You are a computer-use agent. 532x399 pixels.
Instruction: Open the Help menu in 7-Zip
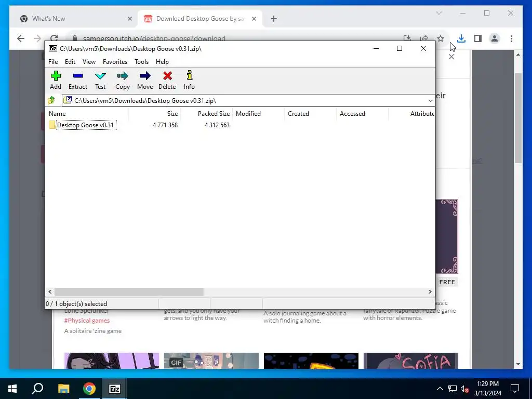(162, 62)
